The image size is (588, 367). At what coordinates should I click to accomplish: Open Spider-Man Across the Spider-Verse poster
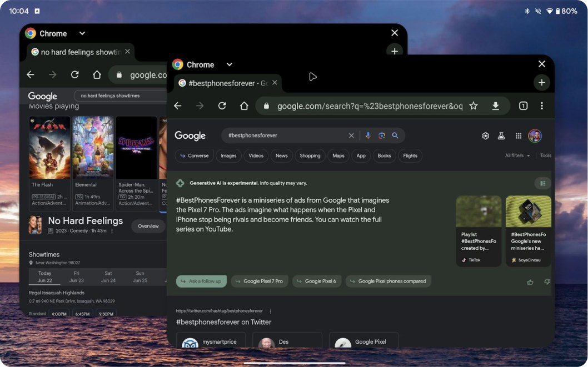coord(136,148)
